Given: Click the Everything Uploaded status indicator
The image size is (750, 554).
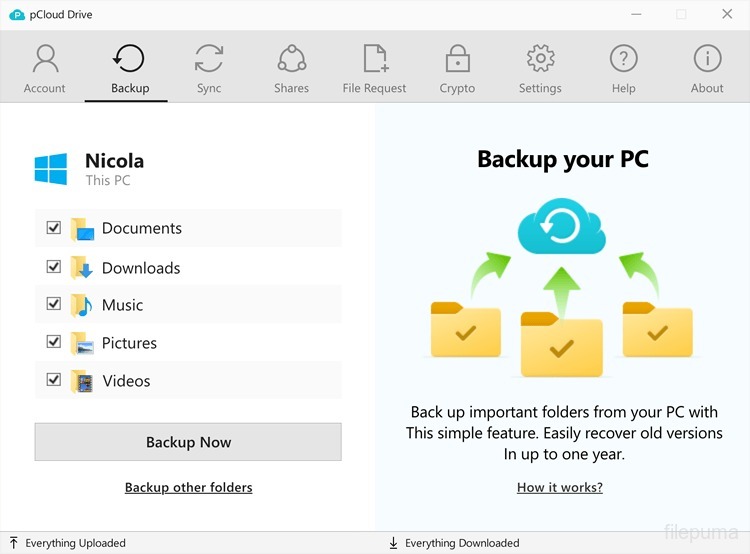Looking at the screenshot, I should point(68,543).
